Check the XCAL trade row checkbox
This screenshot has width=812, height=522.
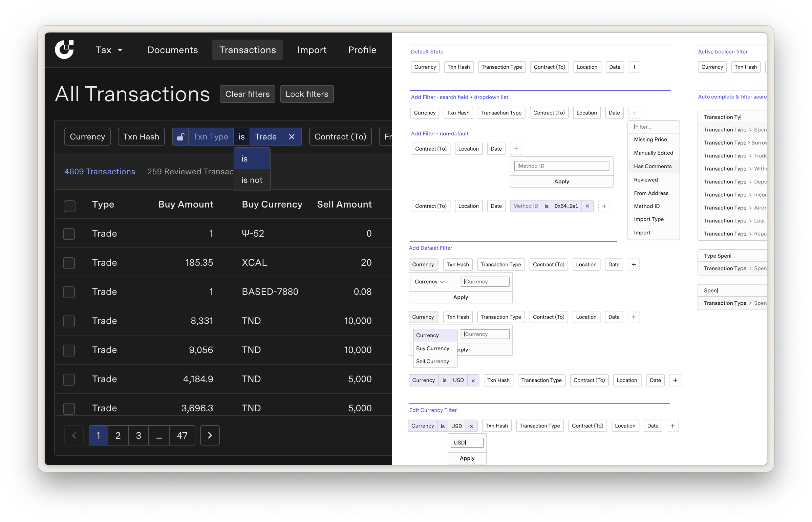click(x=69, y=263)
